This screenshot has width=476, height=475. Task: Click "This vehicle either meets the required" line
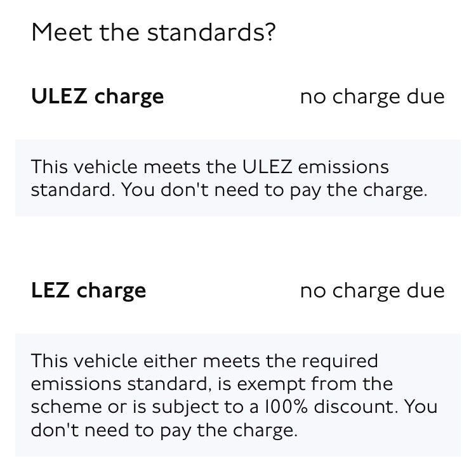(204, 361)
